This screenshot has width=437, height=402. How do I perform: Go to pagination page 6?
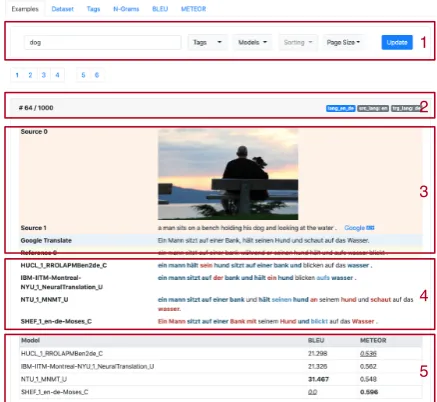click(97, 75)
